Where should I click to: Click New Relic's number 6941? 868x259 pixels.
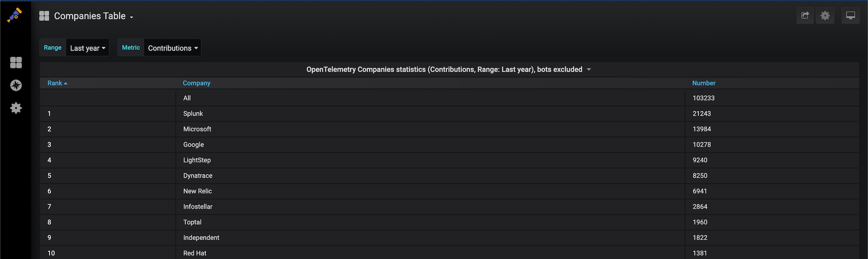(x=700, y=191)
